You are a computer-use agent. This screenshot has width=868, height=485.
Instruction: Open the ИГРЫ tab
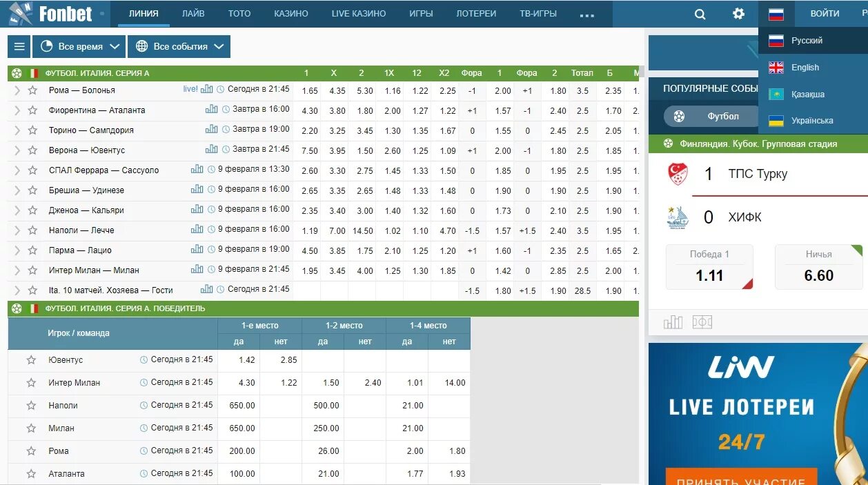[421, 13]
